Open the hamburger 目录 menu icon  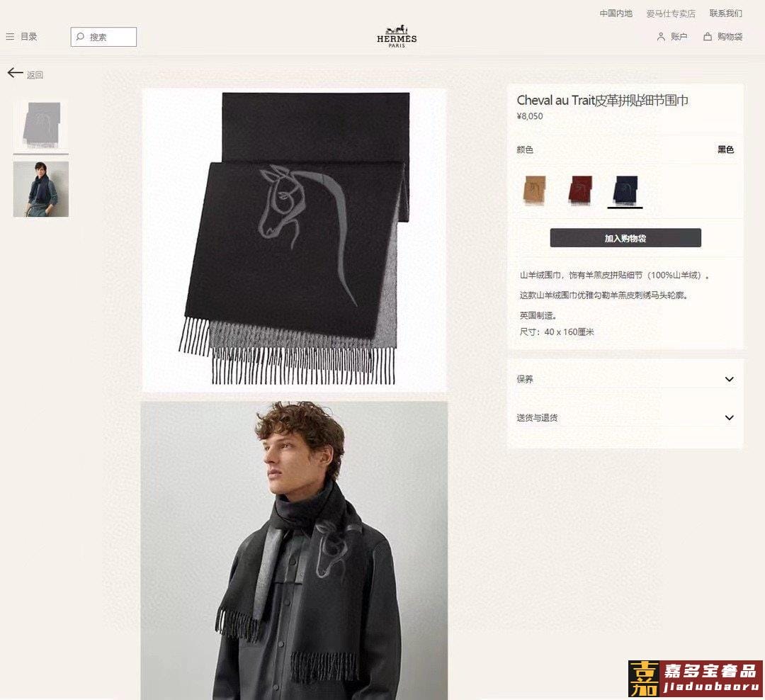tap(10, 37)
